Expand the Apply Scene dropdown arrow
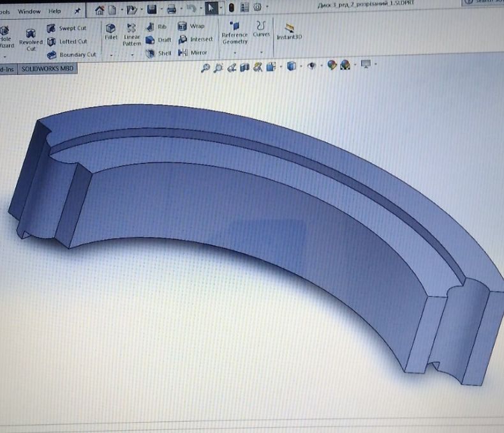The height and width of the screenshot is (433, 504). click(x=355, y=65)
